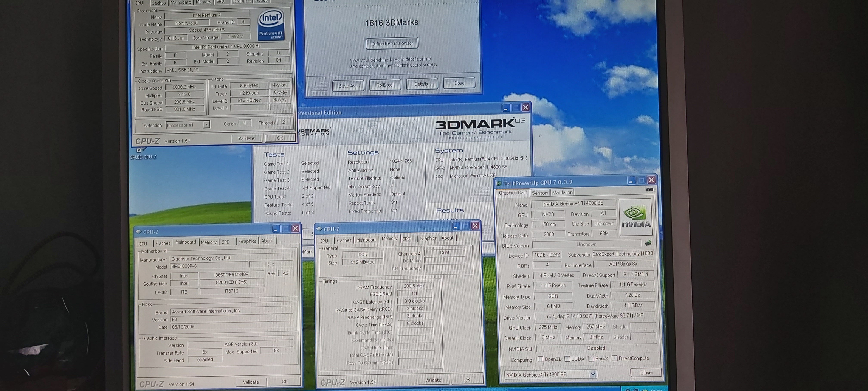Open the Caches tab in CPU-Z Mainboard window

coord(163,243)
